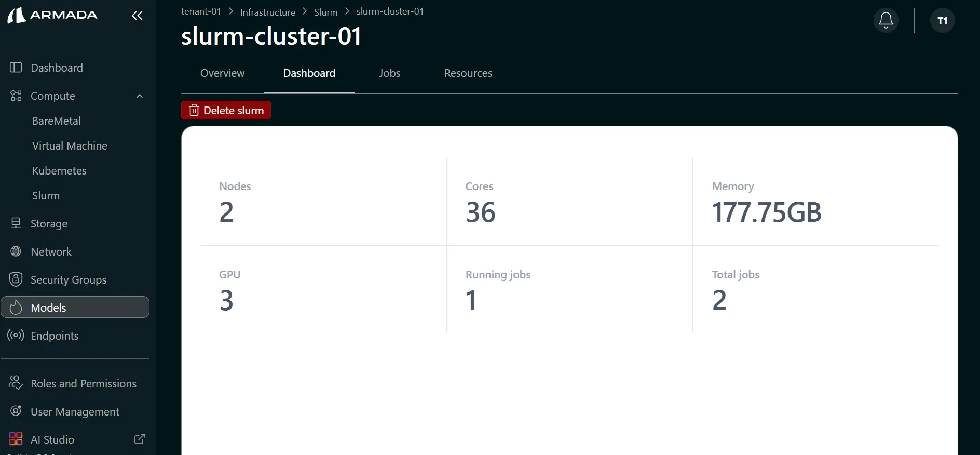Click the Running jobs label
This screenshot has width=980, height=455.
click(x=498, y=275)
